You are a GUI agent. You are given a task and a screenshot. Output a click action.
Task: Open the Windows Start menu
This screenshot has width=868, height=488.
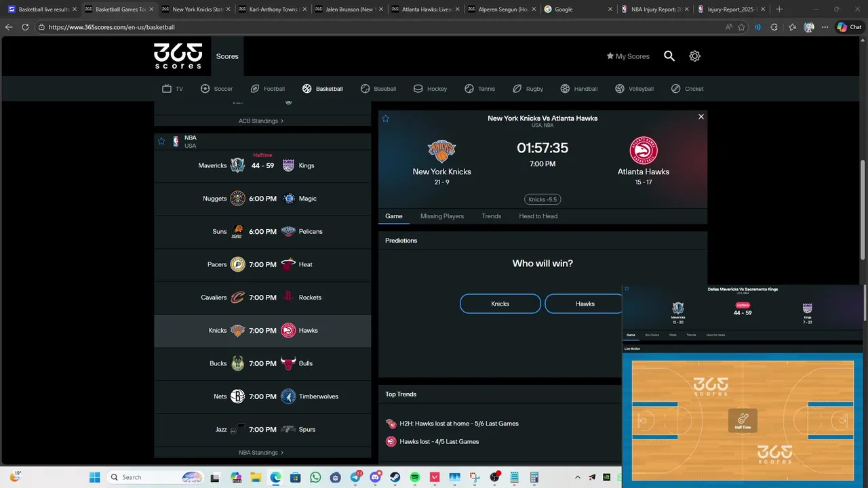click(94, 477)
